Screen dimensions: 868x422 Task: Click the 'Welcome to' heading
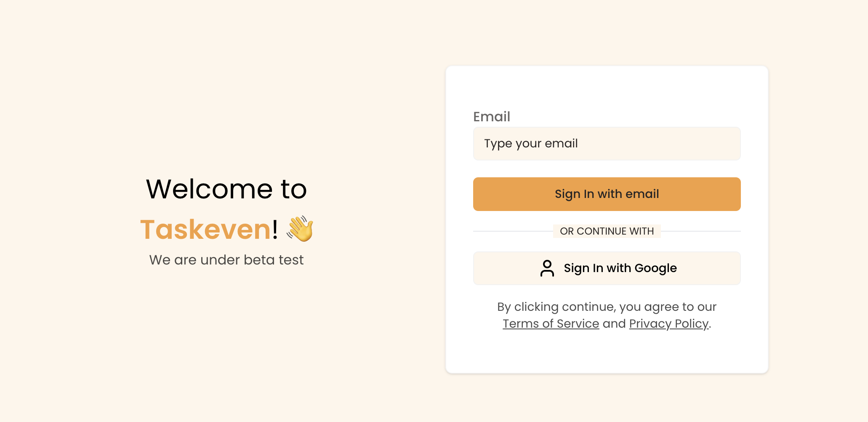226,189
